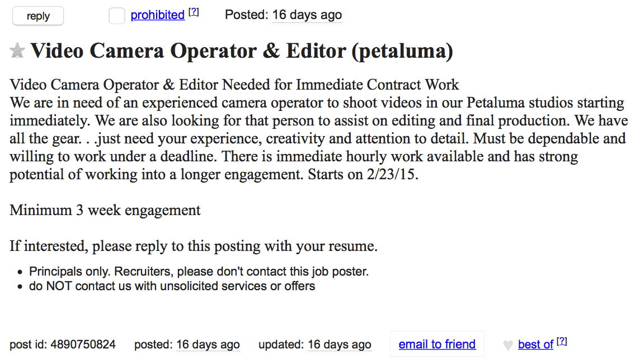
Task: Click the Immediate Contract Work heading line
Action: click(x=234, y=85)
